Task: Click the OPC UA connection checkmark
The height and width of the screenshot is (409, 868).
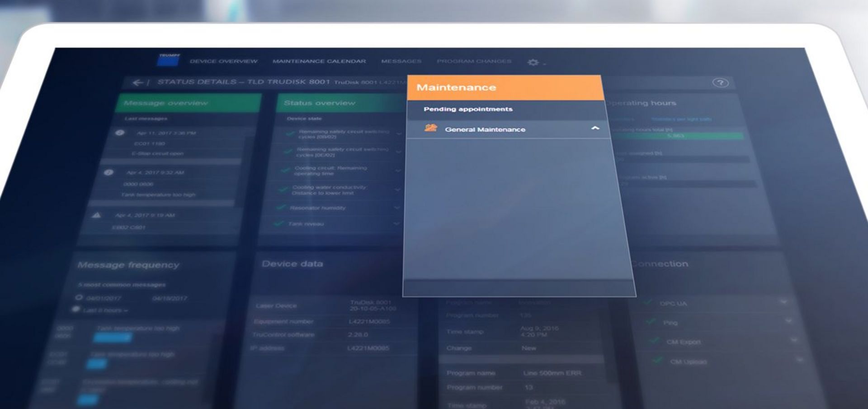Action: pyautogui.click(x=648, y=302)
